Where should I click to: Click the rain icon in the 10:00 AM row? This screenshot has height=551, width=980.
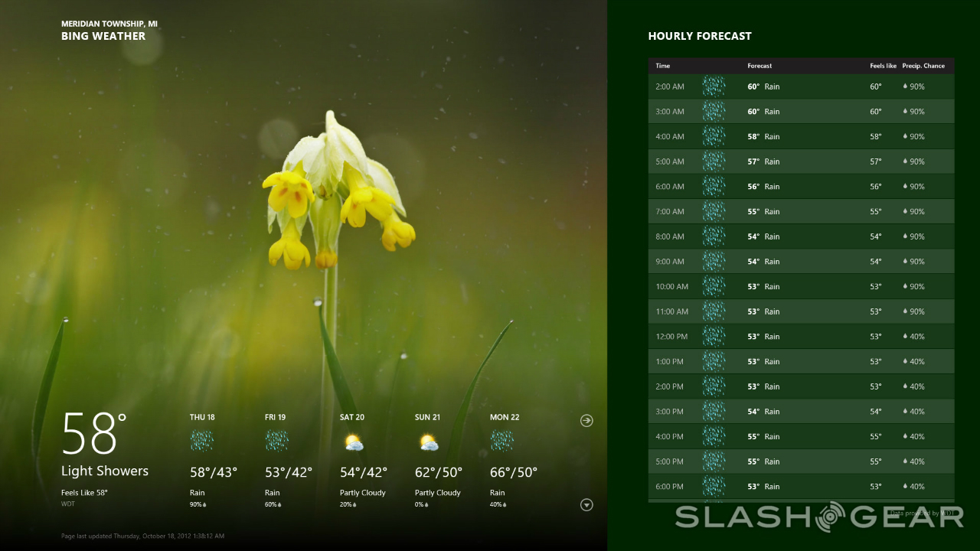tap(714, 286)
